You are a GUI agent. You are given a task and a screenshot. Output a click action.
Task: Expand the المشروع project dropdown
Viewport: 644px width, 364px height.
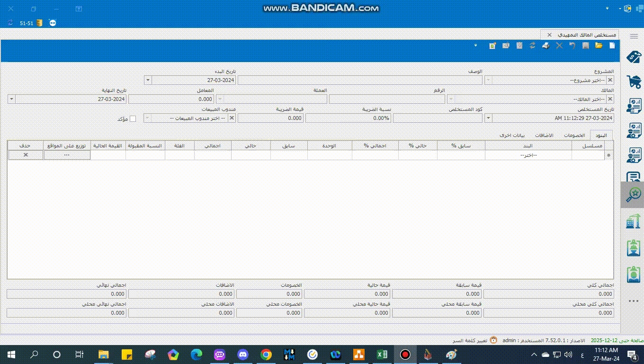[489, 81]
